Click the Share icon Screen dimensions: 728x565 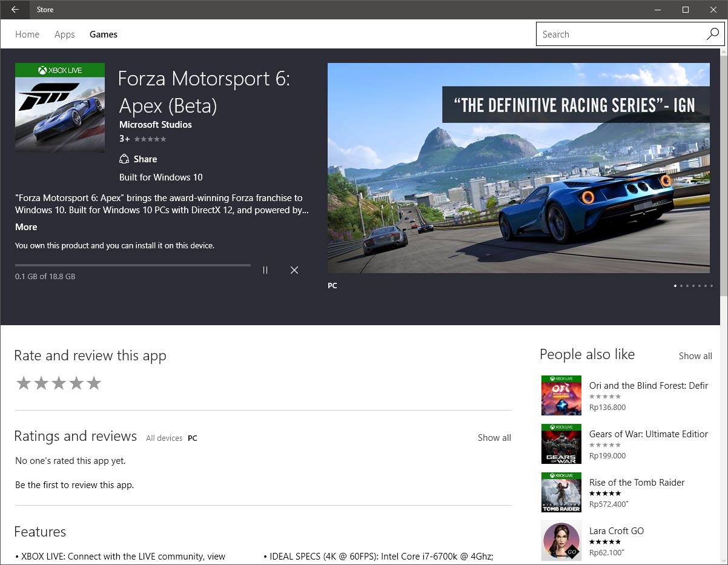click(124, 159)
